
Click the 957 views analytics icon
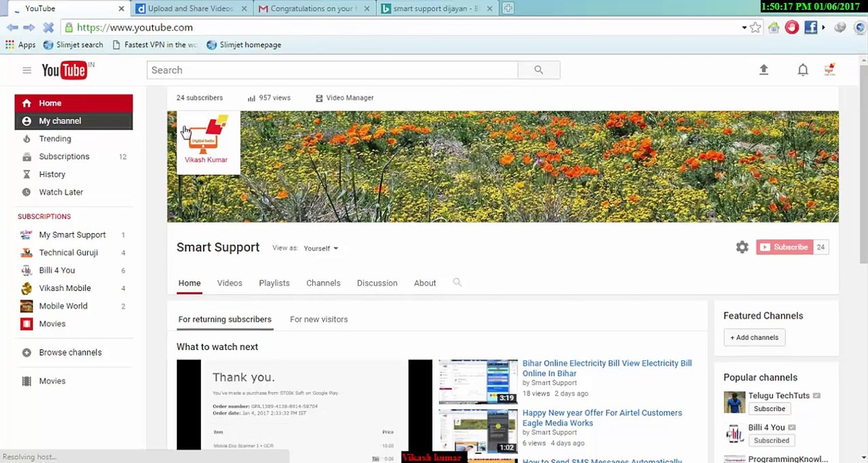[x=251, y=98]
